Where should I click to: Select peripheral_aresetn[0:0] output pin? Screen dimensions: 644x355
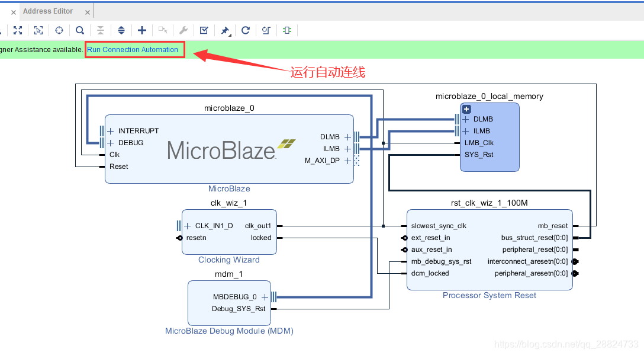pyautogui.click(x=531, y=274)
